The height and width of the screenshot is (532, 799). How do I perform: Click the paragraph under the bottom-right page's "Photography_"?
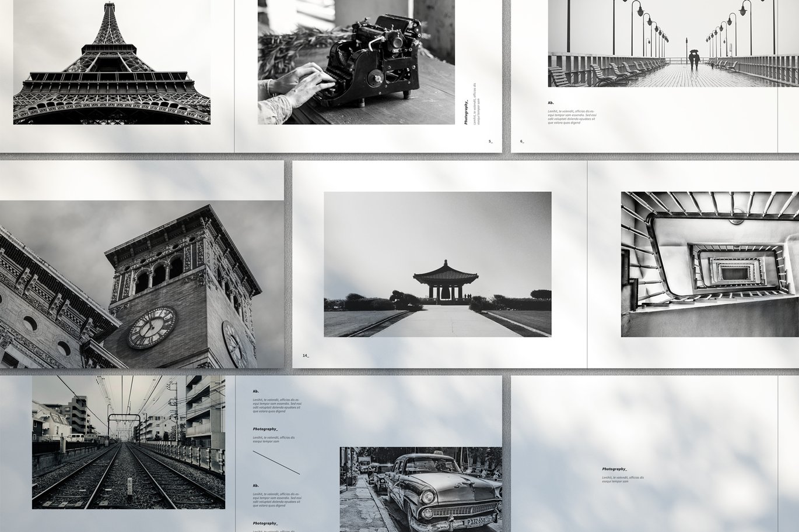[x=623, y=479]
